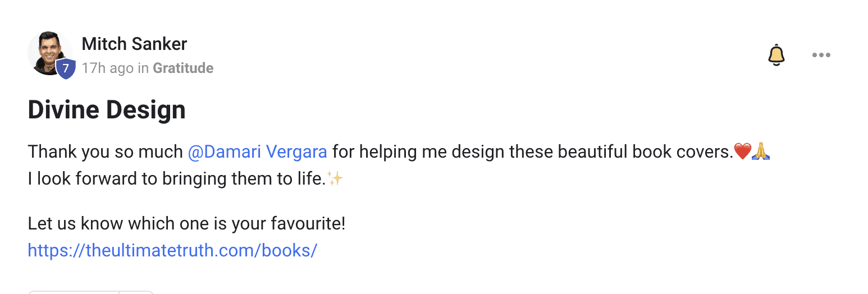
Task: Open the @Damari Vergara mention
Action: 257,151
